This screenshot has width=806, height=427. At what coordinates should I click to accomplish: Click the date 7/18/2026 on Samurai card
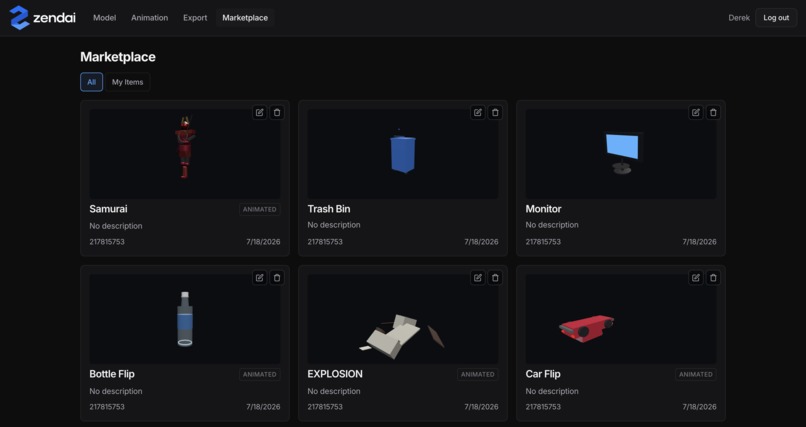263,242
